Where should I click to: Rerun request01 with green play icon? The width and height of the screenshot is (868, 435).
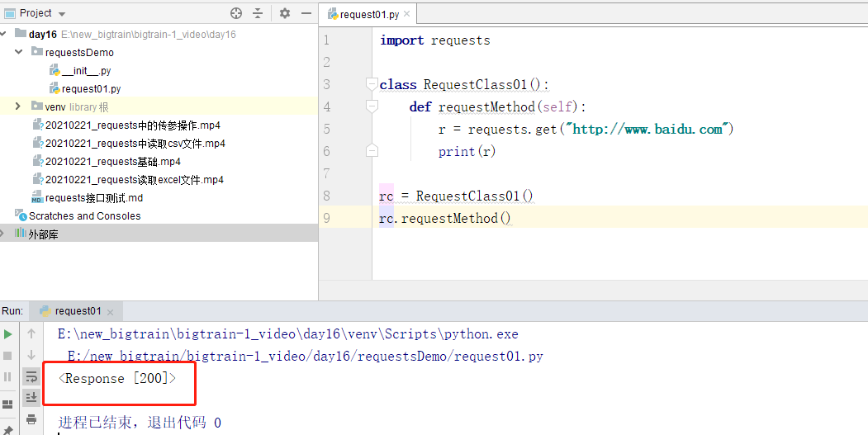pos(7,333)
